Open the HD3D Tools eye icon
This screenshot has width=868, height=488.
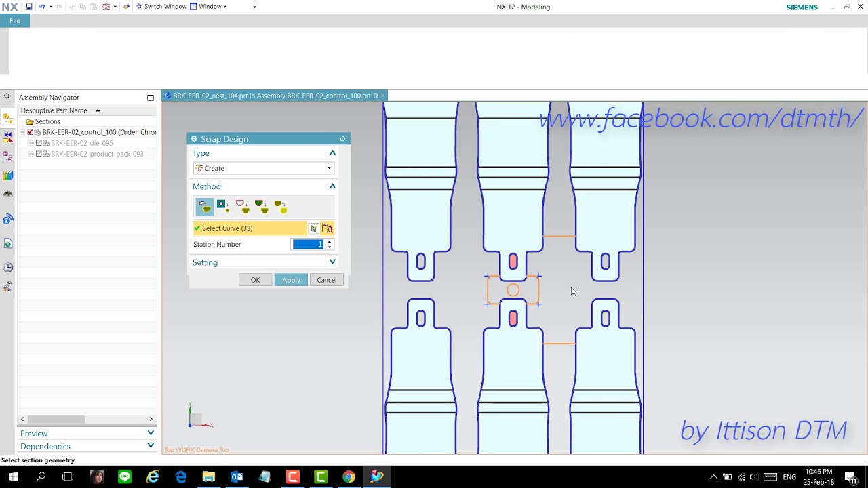[7, 194]
